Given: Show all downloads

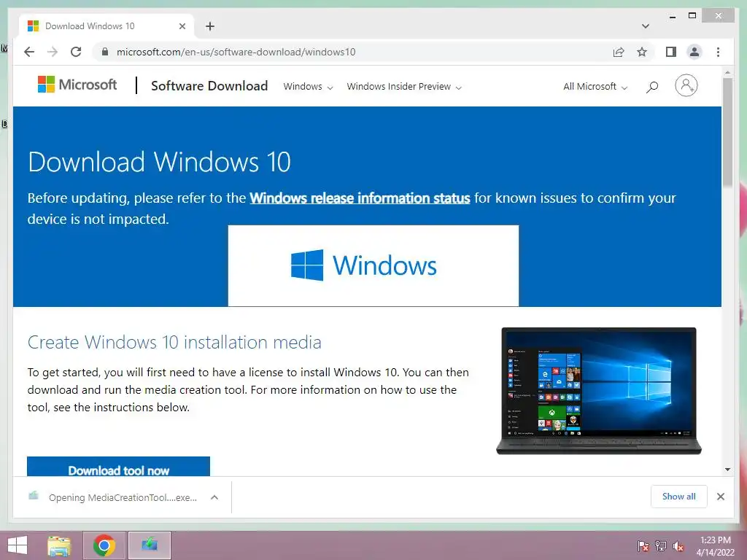Looking at the screenshot, I should point(678,497).
